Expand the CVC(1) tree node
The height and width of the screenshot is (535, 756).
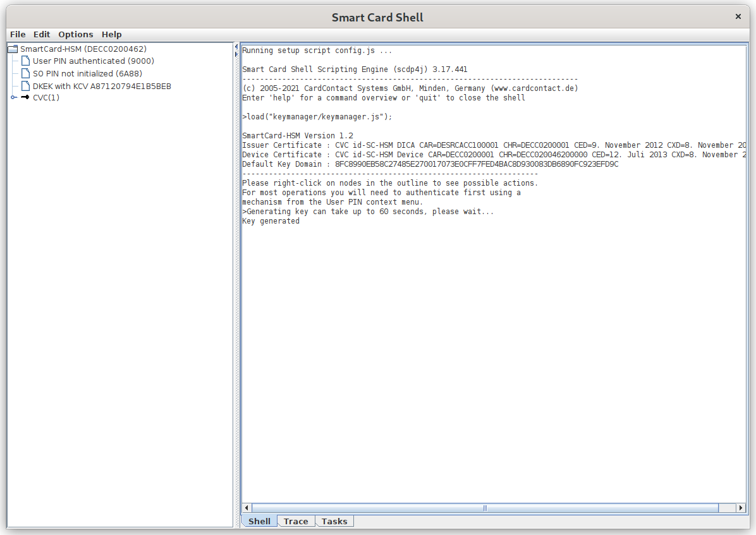(13, 98)
